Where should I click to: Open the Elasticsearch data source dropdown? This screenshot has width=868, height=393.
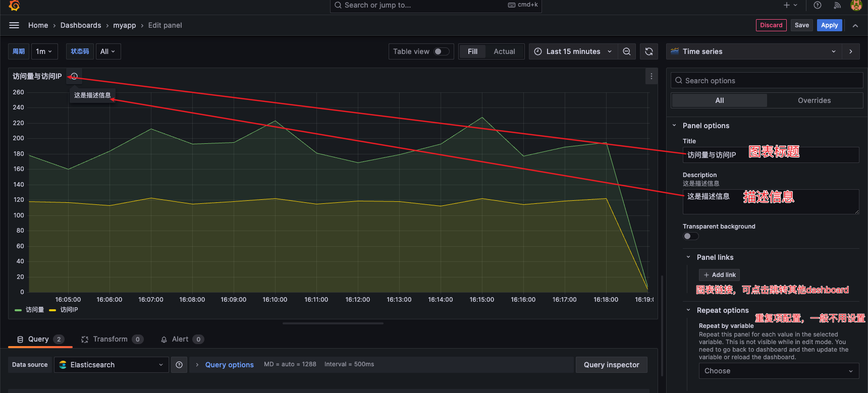click(x=111, y=365)
